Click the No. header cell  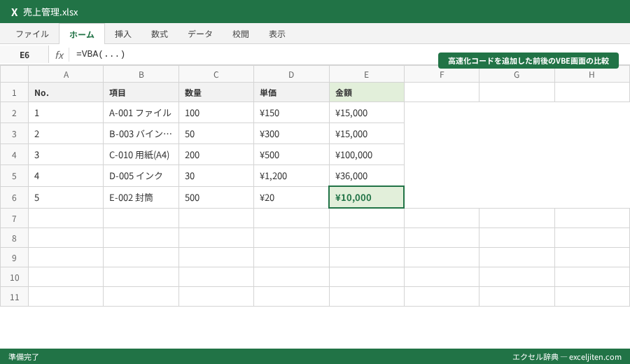[66, 92]
